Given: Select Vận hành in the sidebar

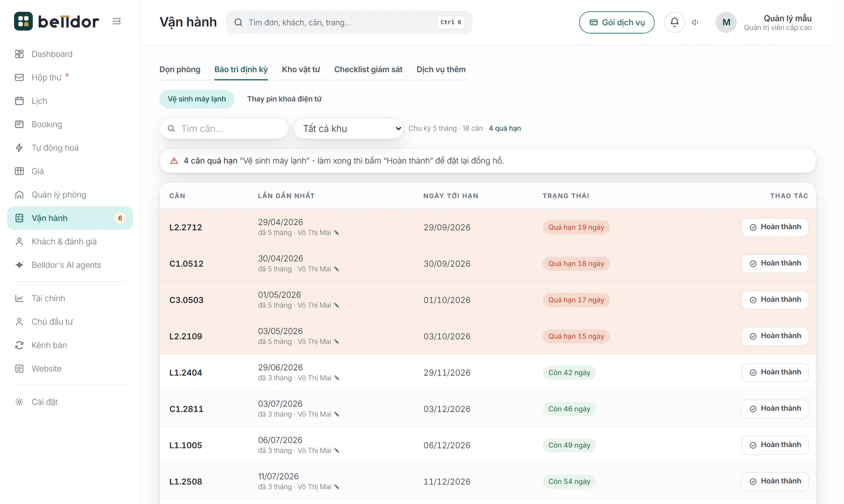Looking at the screenshot, I should pyautogui.click(x=70, y=218).
